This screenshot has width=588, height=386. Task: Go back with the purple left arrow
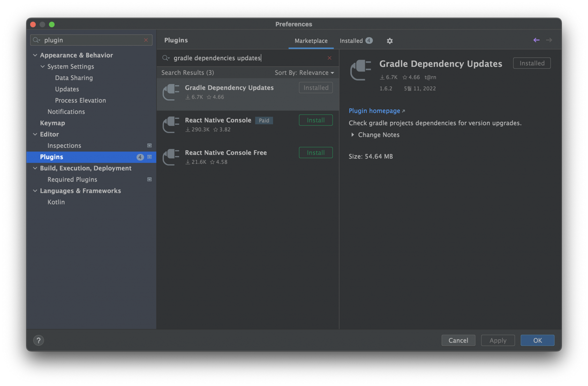(x=536, y=40)
